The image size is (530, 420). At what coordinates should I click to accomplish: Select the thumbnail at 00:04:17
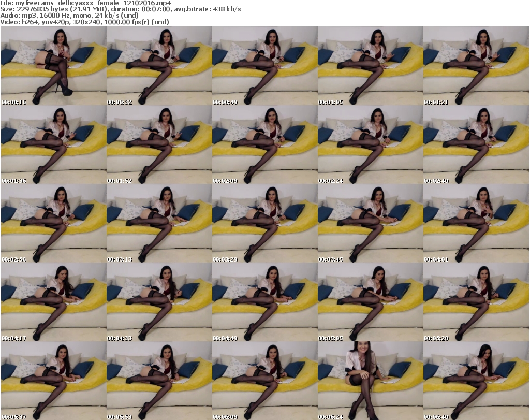[x=53, y=302]
